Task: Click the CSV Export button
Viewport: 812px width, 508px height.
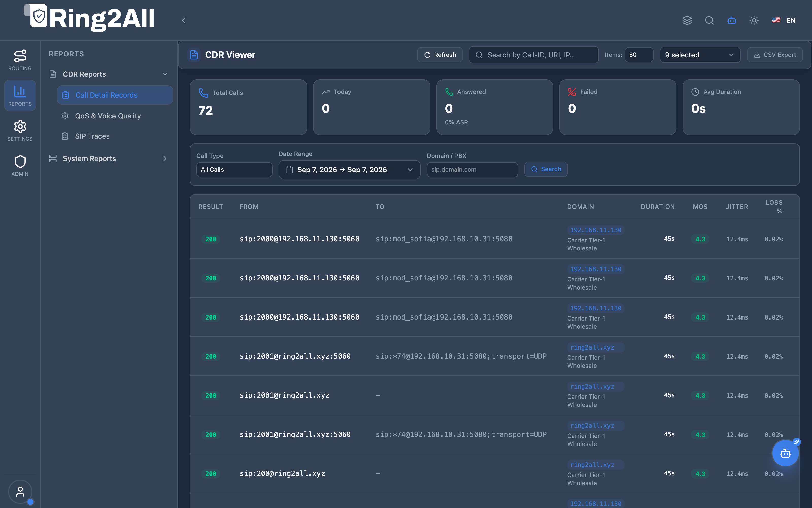Action: (x=775, y=55)
